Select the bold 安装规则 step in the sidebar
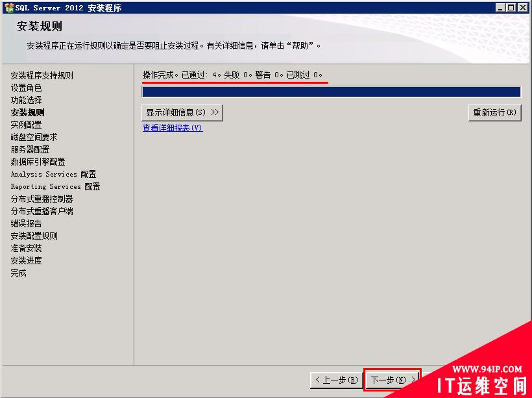Viewport: 532px width, 398px height. click(27, 112)
